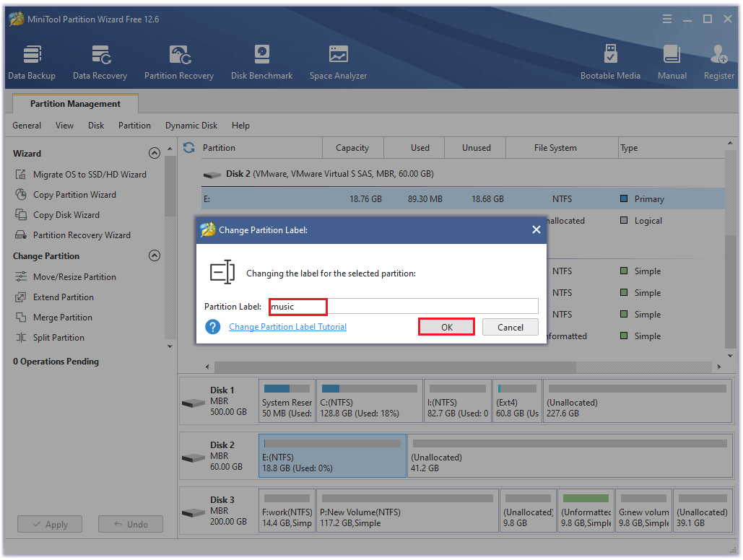Click the right arrow of the horizontal scrollbar
The width and height of the screenshot is (743, 560).
pos(719,367)
